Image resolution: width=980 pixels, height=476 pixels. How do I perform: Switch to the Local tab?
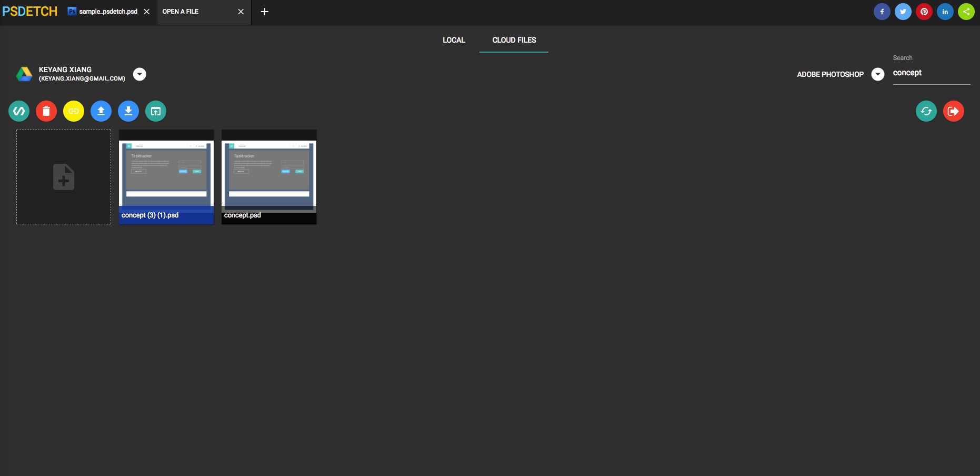454,40
